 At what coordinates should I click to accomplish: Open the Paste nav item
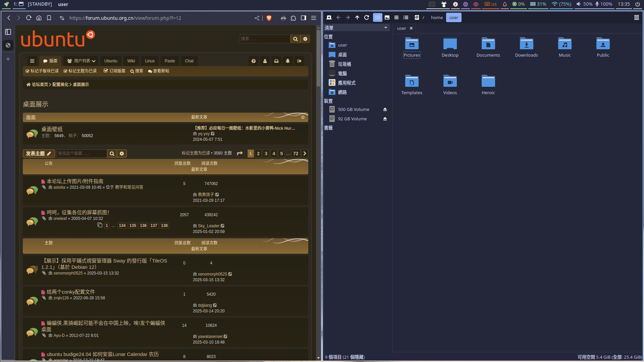pyautogui.click(x=170, y=61)
